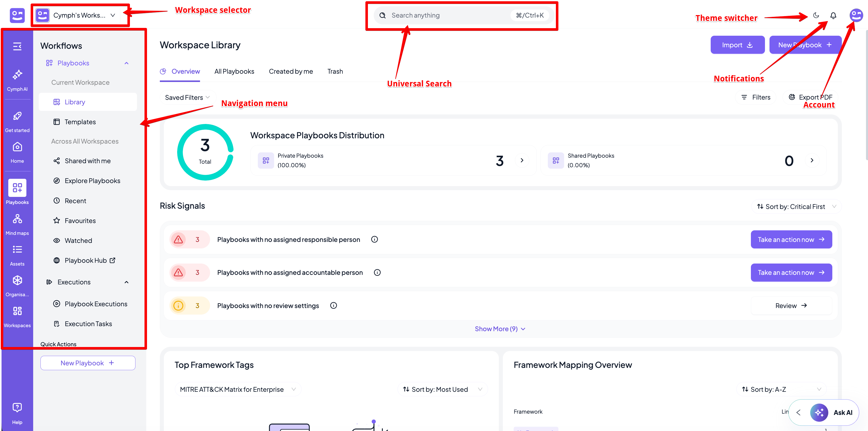Open notifications with the bell icon

[833, 15]
